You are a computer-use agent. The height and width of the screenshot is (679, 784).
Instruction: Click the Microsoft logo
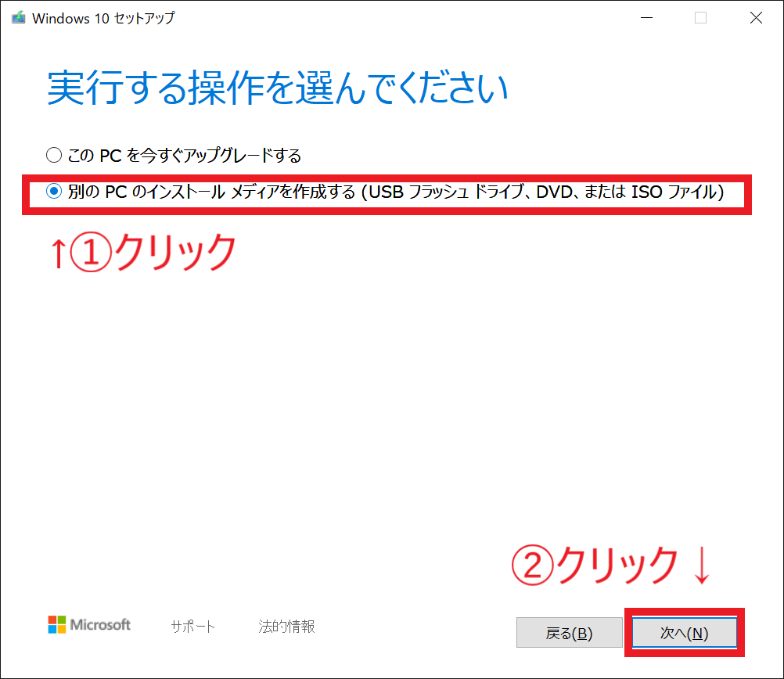click(x=89, y=624)
